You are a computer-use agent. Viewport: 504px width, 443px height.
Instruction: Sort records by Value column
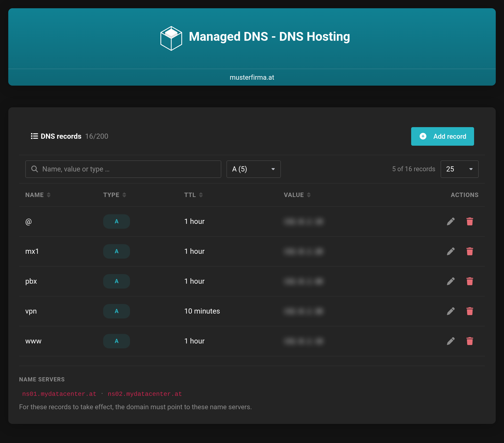click(x=297, y=195)
